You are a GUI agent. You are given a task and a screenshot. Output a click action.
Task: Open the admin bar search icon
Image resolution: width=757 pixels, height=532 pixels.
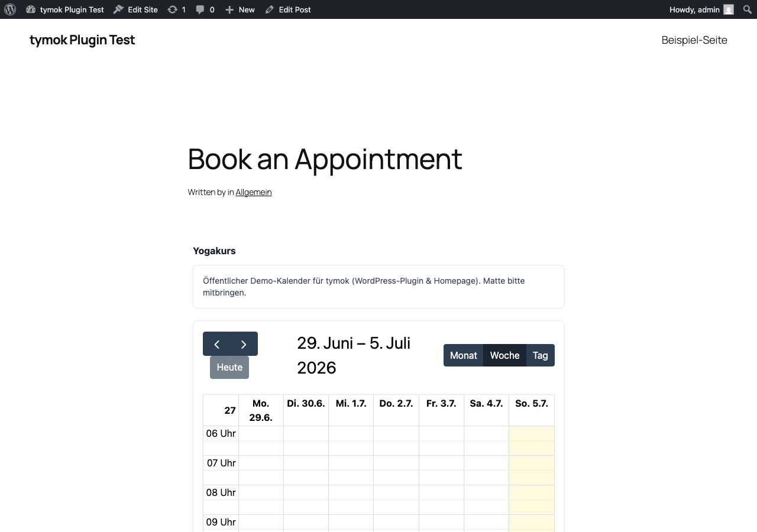(x=748, y=9)
